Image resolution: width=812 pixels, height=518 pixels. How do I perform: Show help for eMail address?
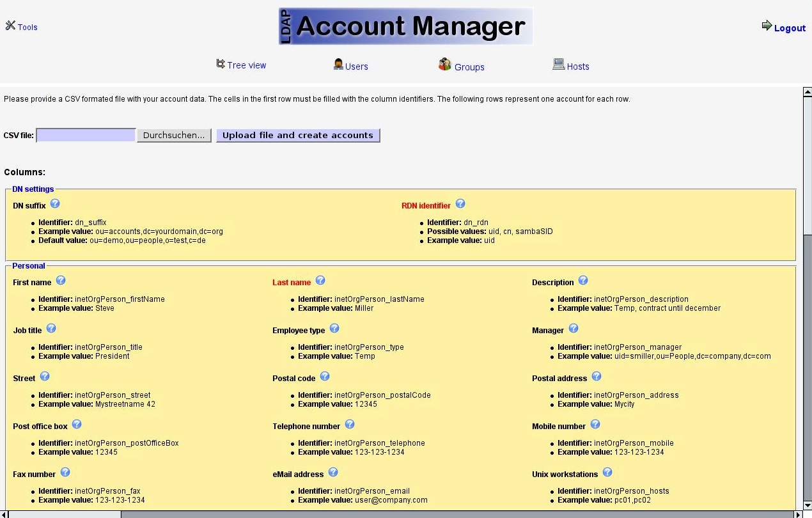click(333, 473)
